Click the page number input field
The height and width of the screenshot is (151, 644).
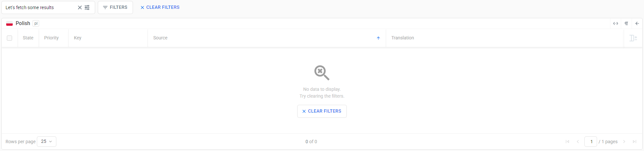(x=591, y=142)
